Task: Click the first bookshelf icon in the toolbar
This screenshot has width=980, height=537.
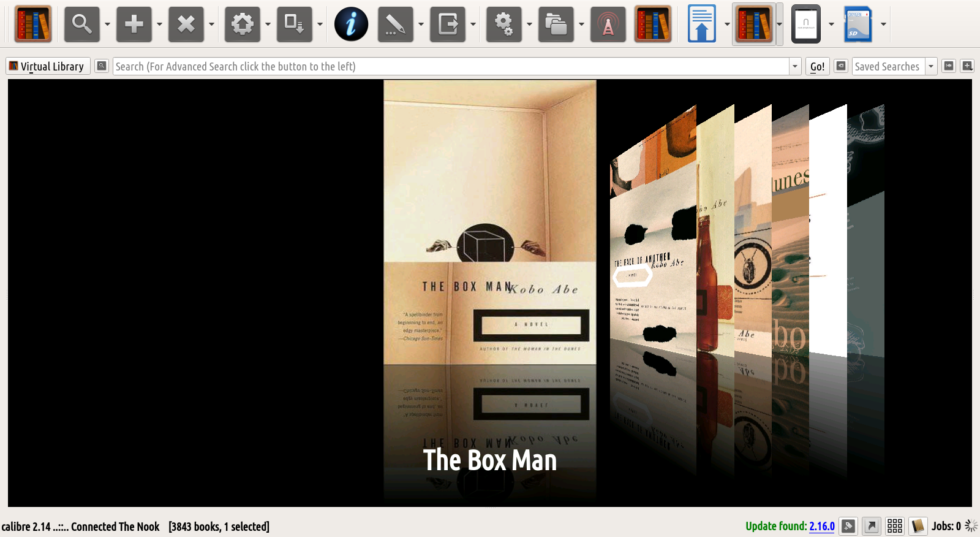Action: 33,25
